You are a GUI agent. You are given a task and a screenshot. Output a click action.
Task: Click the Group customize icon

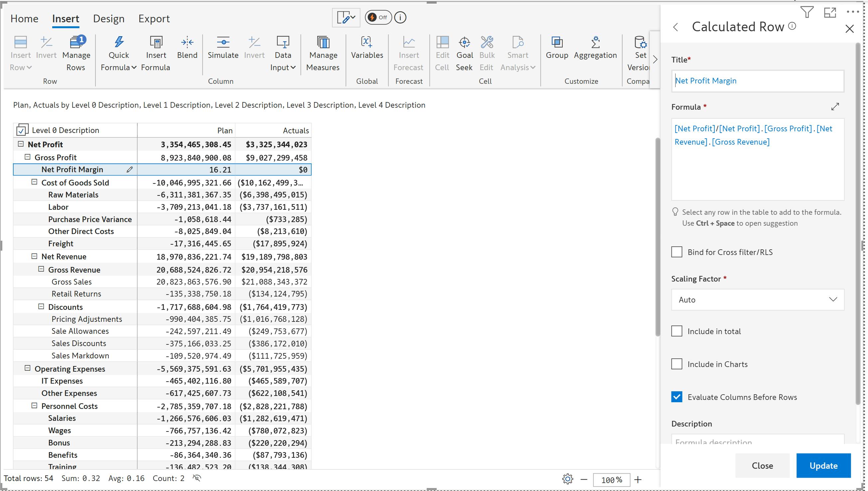pyautogui.click(x=557, y=43)
